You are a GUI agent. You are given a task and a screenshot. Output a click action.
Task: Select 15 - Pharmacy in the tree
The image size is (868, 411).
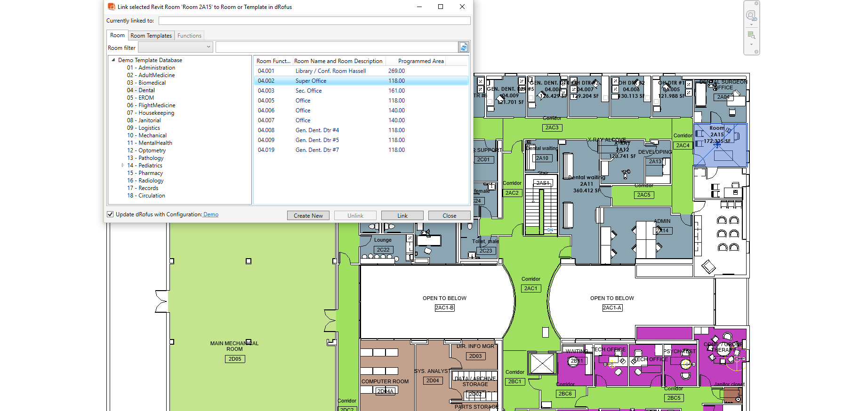[145, 173]
